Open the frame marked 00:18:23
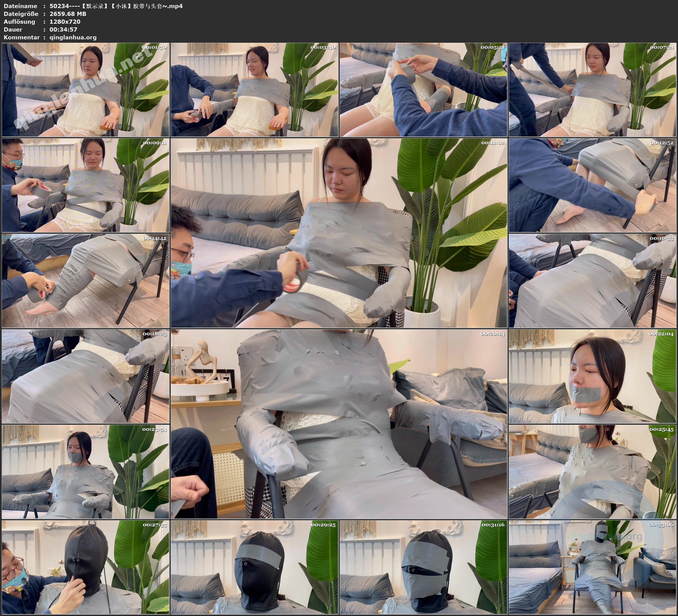This screenshot has width=678, height=616. point(85,376)
